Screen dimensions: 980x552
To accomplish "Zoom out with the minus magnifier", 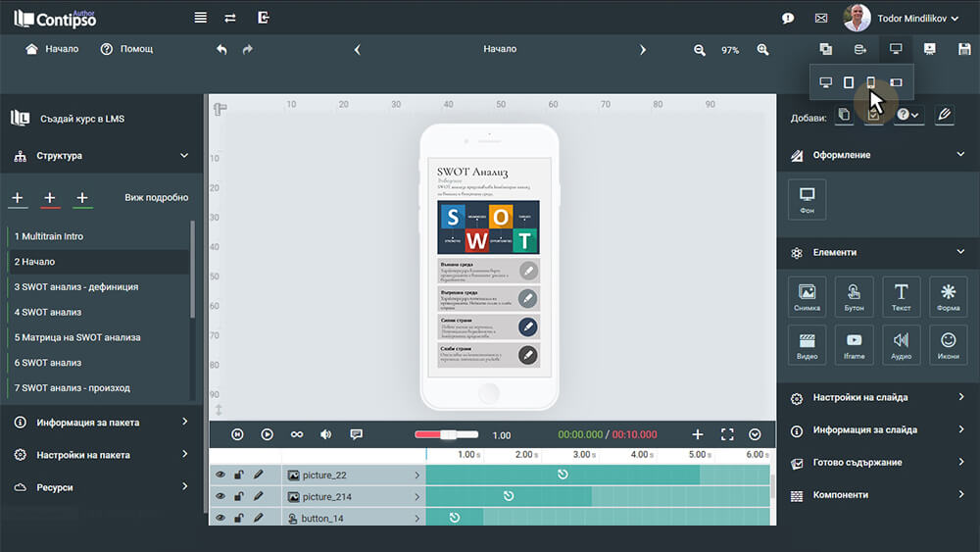I will [x=700, y=50].
